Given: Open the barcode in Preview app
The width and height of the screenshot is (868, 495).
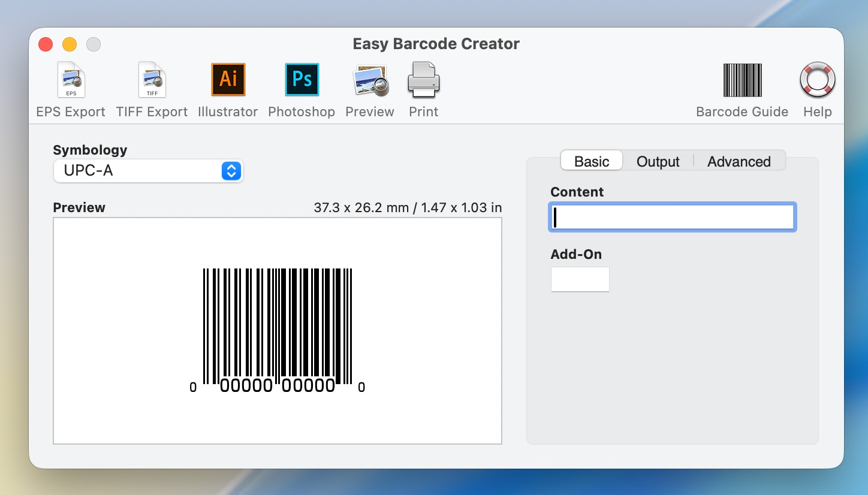Looking at the screenshot, I should 370,81.
